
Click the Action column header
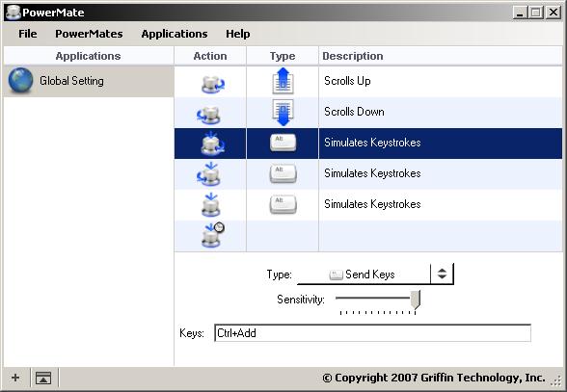(210, 56)
